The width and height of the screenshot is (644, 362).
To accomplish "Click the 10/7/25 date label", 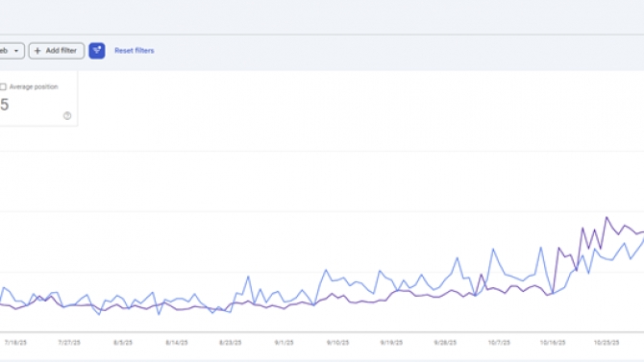I will pyautogui.click(x=499, y=342).
